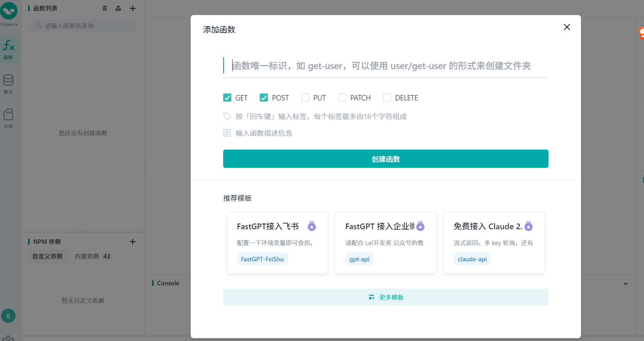Add a new function with plus icon
The height and width of the screenshot is (341, 644).
[133, 8]
